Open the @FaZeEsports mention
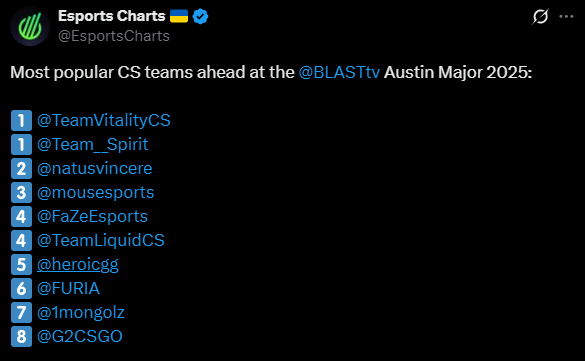 (92, 217)
